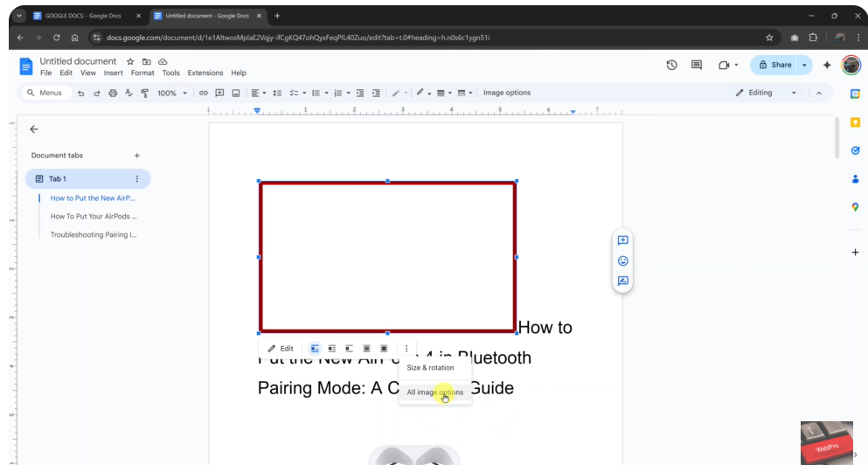Activate the paint format tool

coord(144,93)
